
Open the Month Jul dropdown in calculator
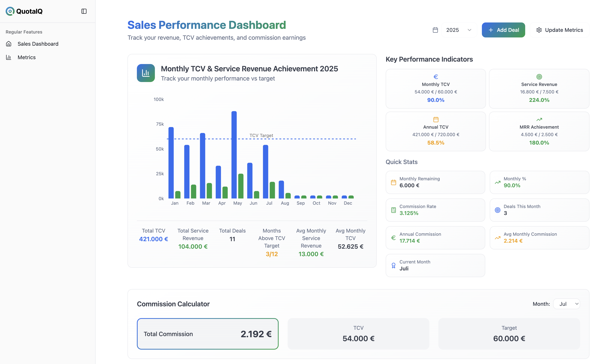[566, 304]
